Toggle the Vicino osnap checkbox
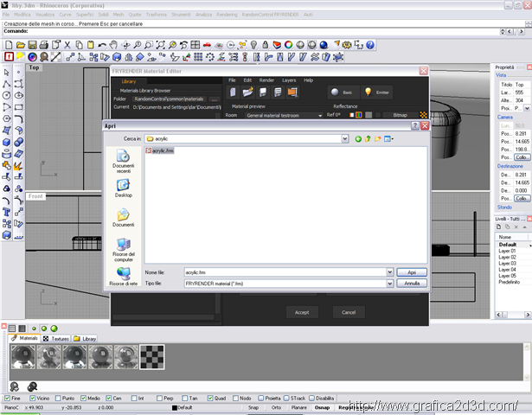Viewport: 532px width, 415px height. click(x=32, y=398)
